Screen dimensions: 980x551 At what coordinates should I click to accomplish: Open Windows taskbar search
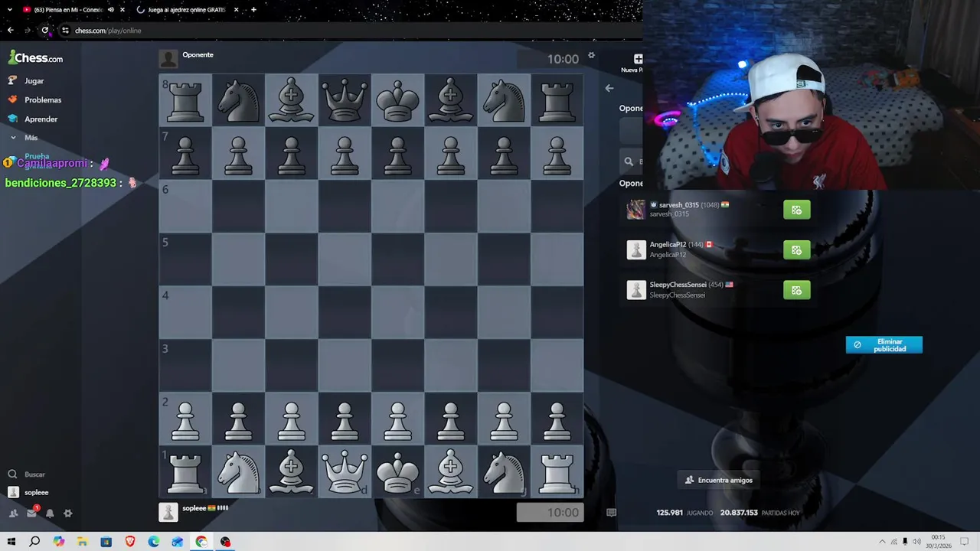[x=34, y=542]
